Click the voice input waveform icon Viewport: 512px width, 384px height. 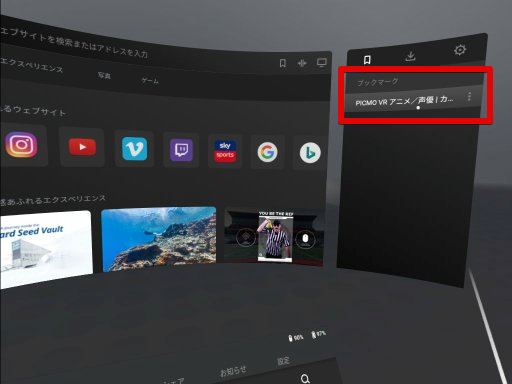click(302, 63)
